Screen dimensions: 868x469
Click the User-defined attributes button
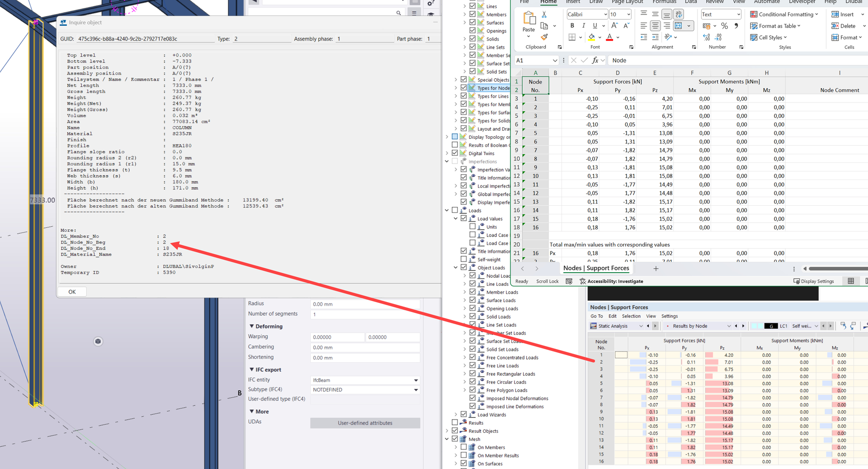point(365,423)
